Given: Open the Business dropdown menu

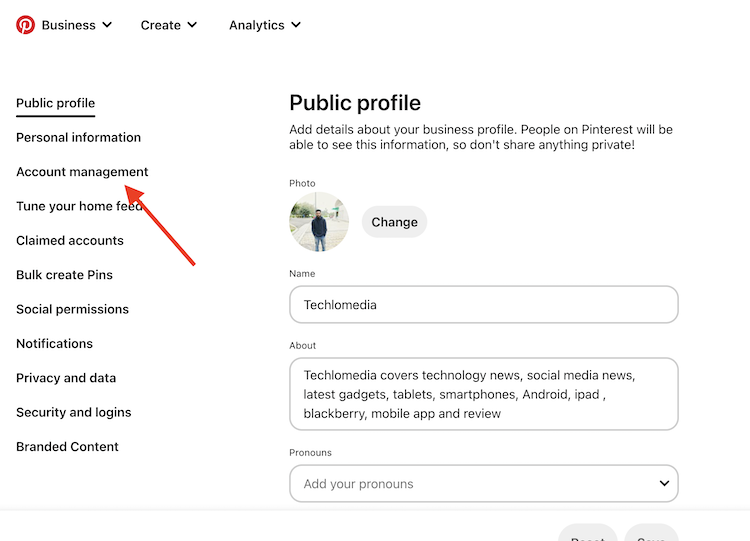Looking at the screenshot, I should 77,25.
